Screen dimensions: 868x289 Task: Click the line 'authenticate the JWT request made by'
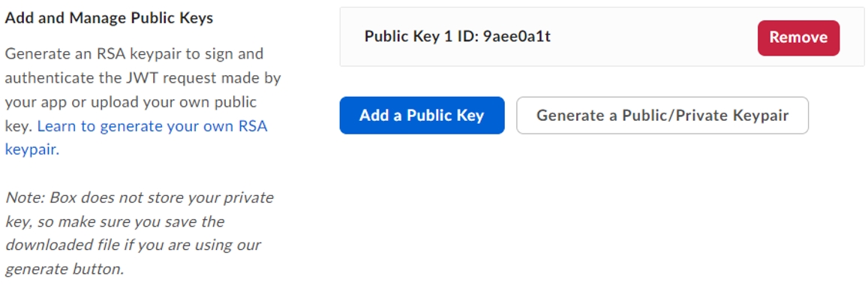tap(143, 78)
